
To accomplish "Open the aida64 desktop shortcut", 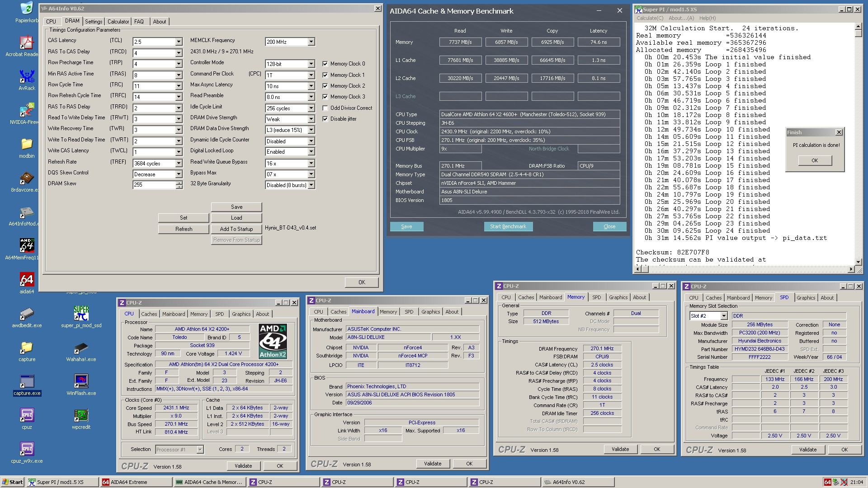I will point(27,280).
